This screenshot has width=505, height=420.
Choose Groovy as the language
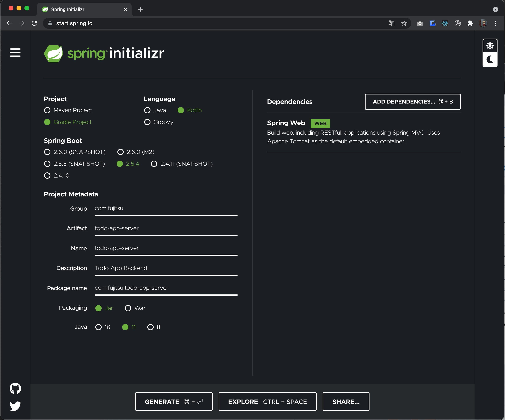coord(159,122)
